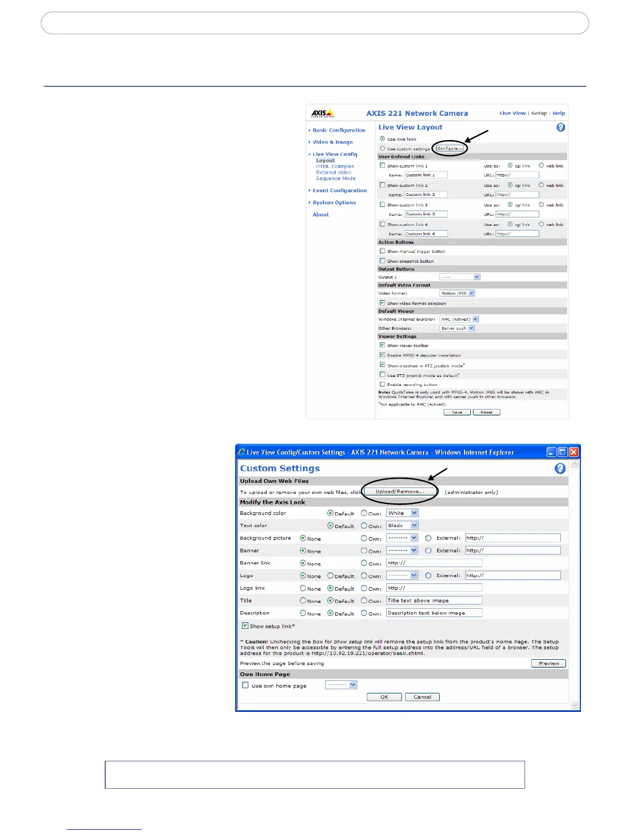The height and width of the screenshot is (834, 644).
Task: Click the Internet Explorer icon in title bar
Action: coord(242,452)
